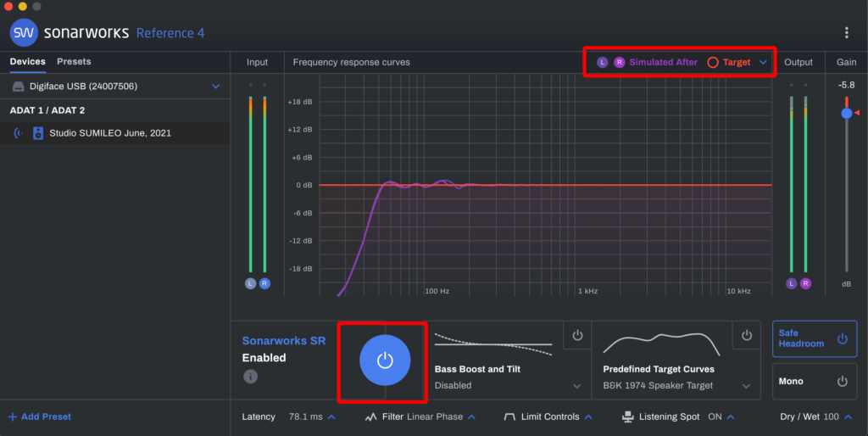Click Add Preset
Viewport: 868px width, 436px height.
[40, 416]
